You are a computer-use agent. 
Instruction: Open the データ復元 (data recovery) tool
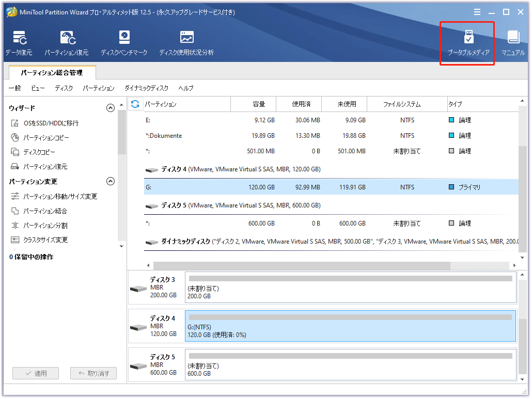pos(19,42)
